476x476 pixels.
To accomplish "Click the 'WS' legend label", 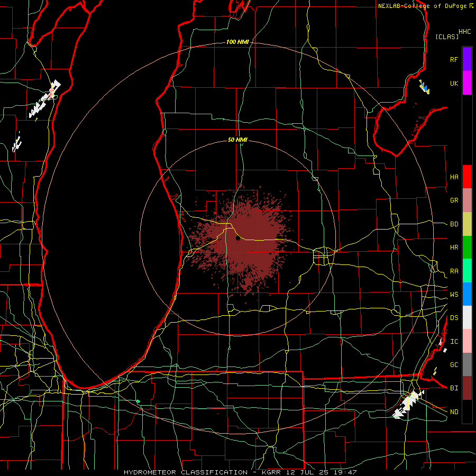I will [x=454, y=295].
